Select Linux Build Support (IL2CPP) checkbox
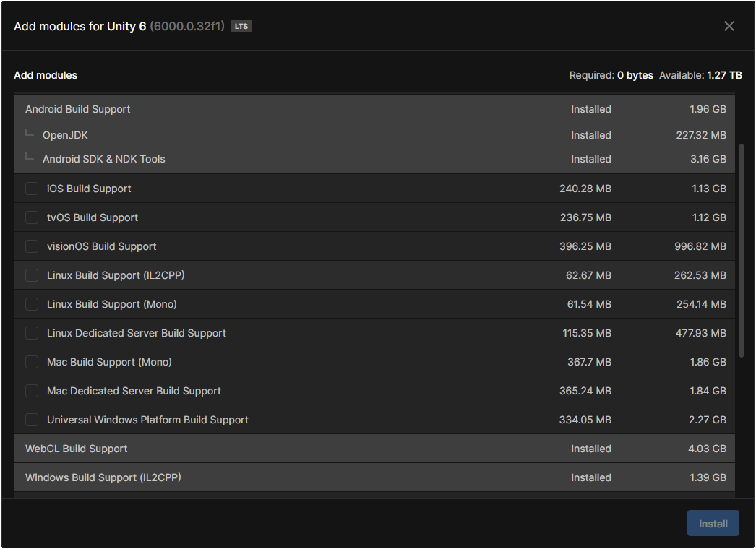This screenshot has height=549, width=756. (x=32, y=275)
